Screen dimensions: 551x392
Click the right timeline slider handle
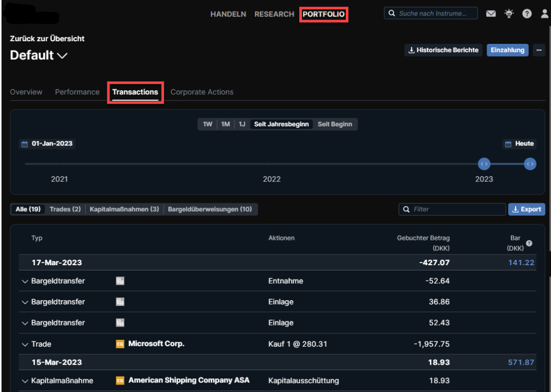click(530, 164)
